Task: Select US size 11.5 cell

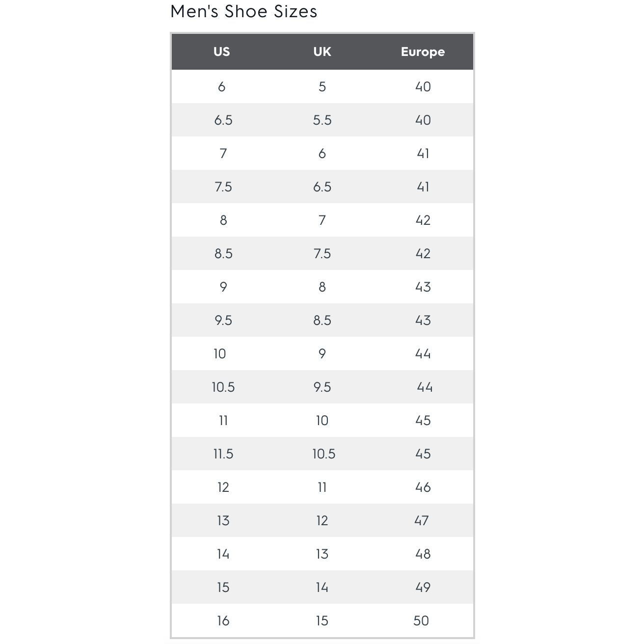Action: coord(223,454)
